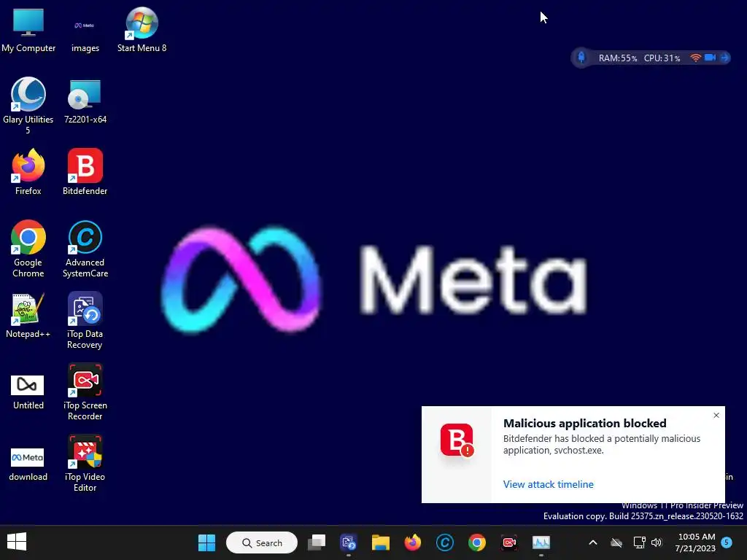Open the Windows 11 Start button

[x=206, y=542]
